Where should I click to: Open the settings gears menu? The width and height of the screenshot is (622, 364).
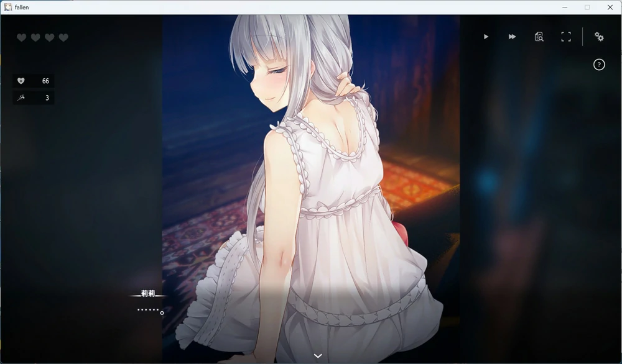coord(598,37)
